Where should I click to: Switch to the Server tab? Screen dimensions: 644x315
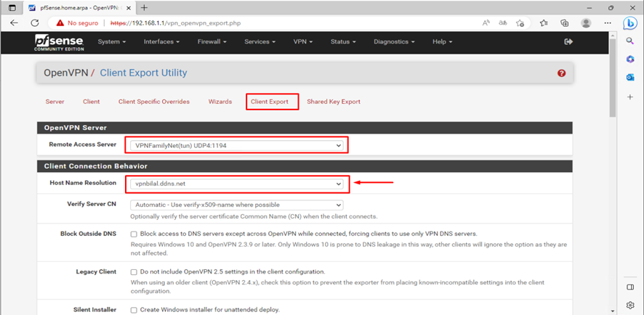55,102
